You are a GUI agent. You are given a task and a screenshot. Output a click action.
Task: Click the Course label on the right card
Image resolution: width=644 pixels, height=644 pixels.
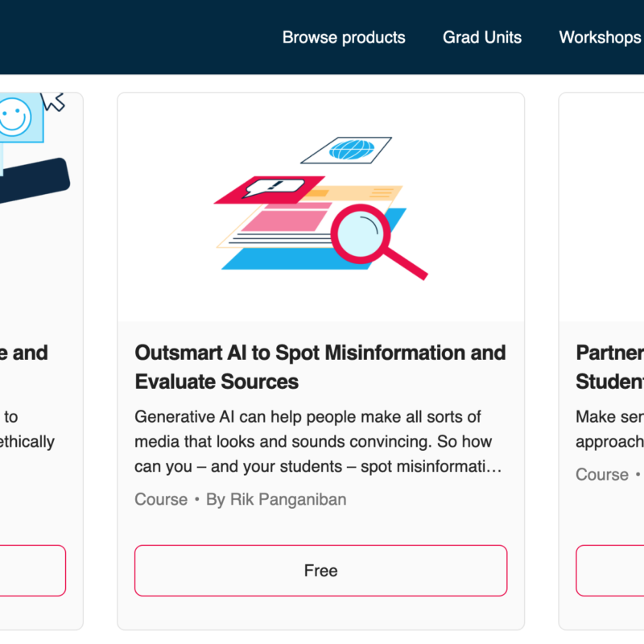pos(601,474)
